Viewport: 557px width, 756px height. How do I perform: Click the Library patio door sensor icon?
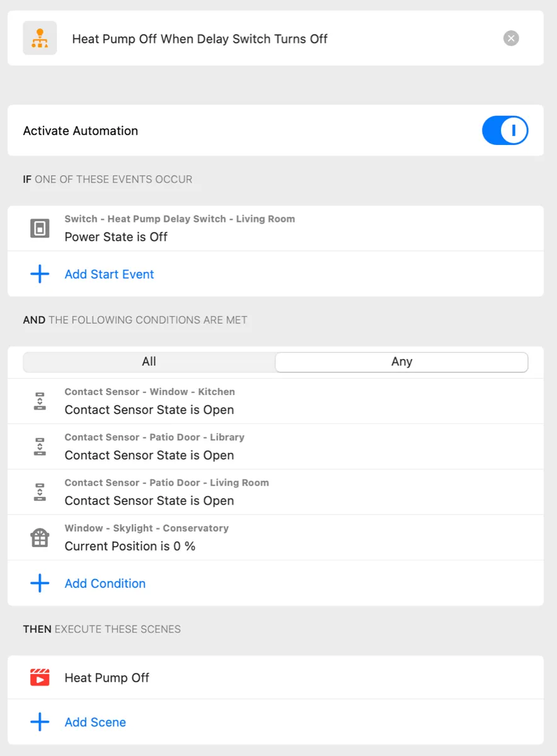40,447
